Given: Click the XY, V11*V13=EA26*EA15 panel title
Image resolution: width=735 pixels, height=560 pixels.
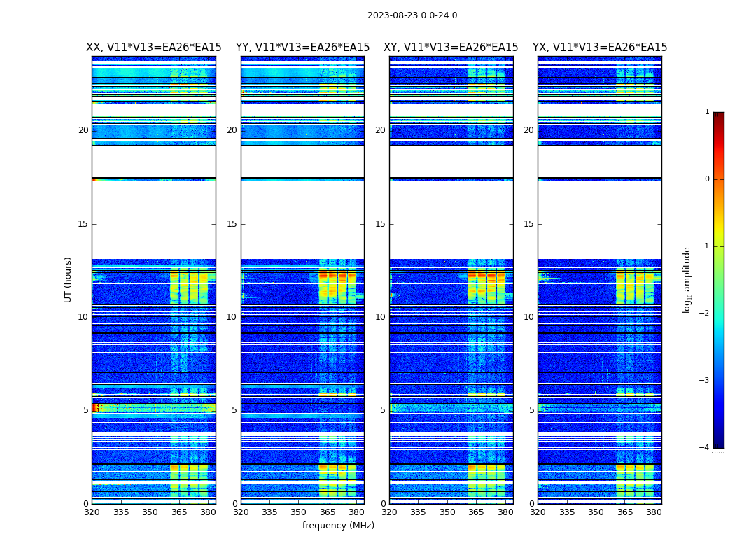Looking at the screenshot, I should click(x=451, y=48).
